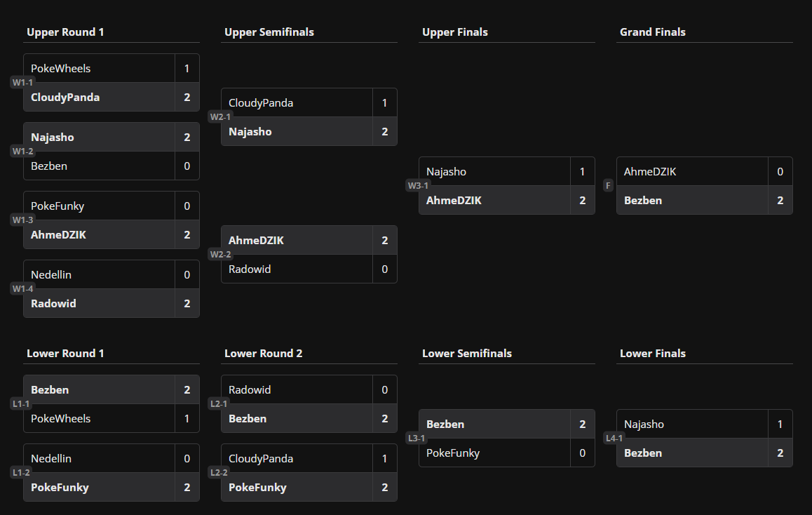Select CloudyPanda in Lower Round 2
The height and width of the screenshot is (515, 812).
[261, 459]
